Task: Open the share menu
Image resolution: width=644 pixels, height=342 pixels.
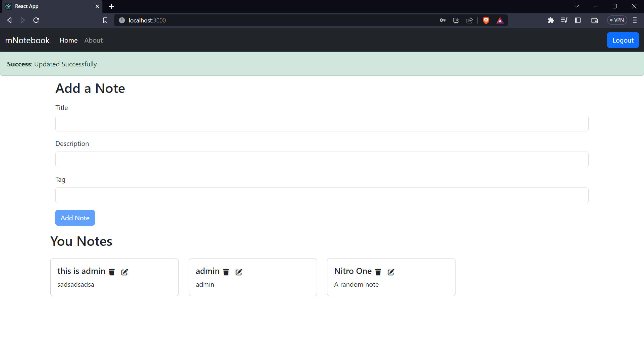Action: pyautogui.click(x=469, y=20)
